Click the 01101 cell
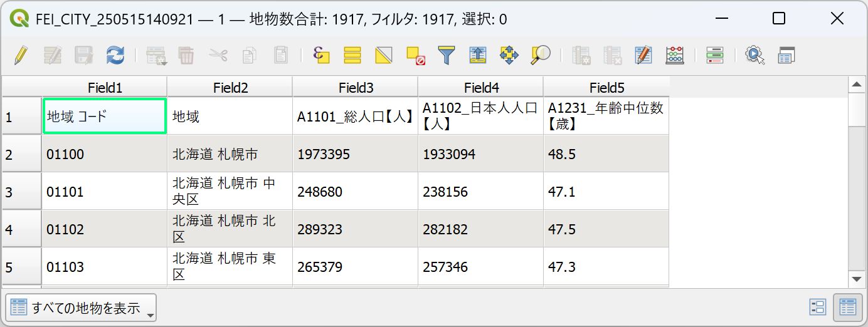 pyautogui.click(x=105, y=191)
